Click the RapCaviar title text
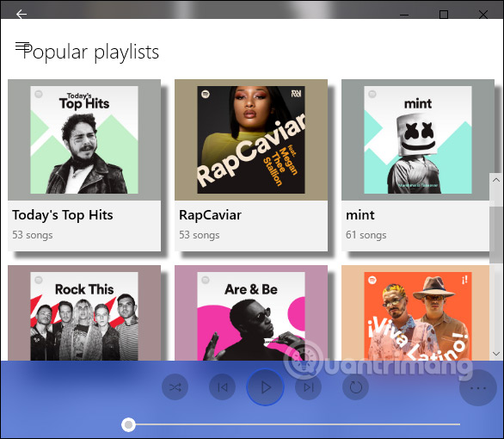 click(210, 215)
